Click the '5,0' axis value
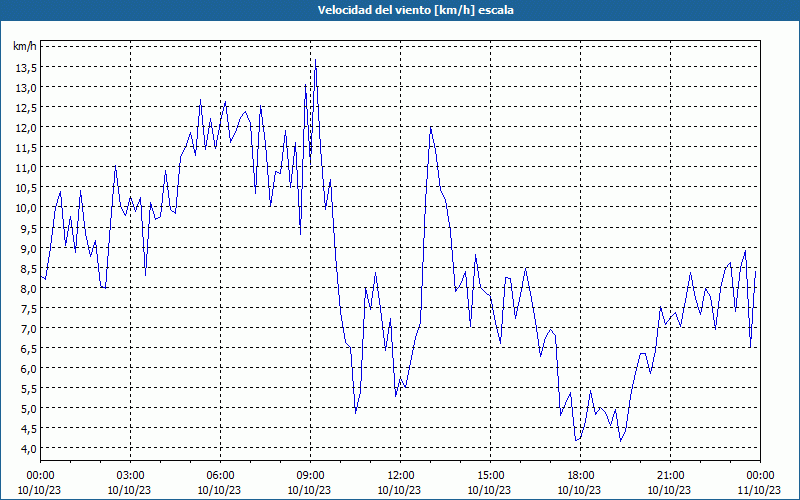The image size is (800, 500). click(x=29, y=408)
